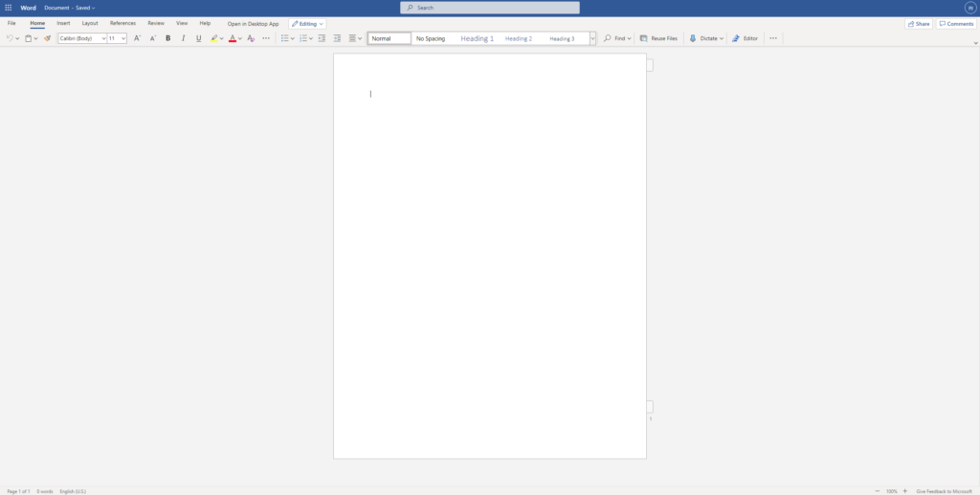The height and width of the screenshot is (495, 980).
Task: Open the Editor proofing pane
Action: coord(745,38)
